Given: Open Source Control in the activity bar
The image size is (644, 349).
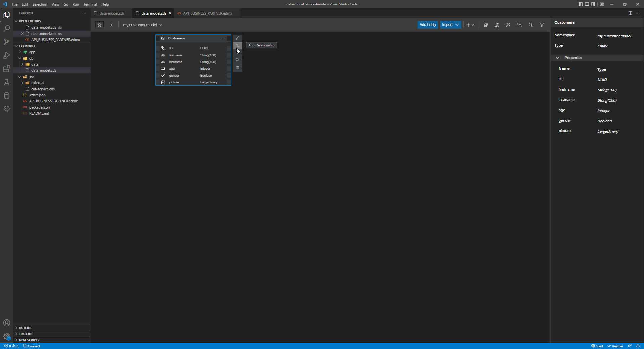Looking at the screenshot, I should [x=7, y=42].
